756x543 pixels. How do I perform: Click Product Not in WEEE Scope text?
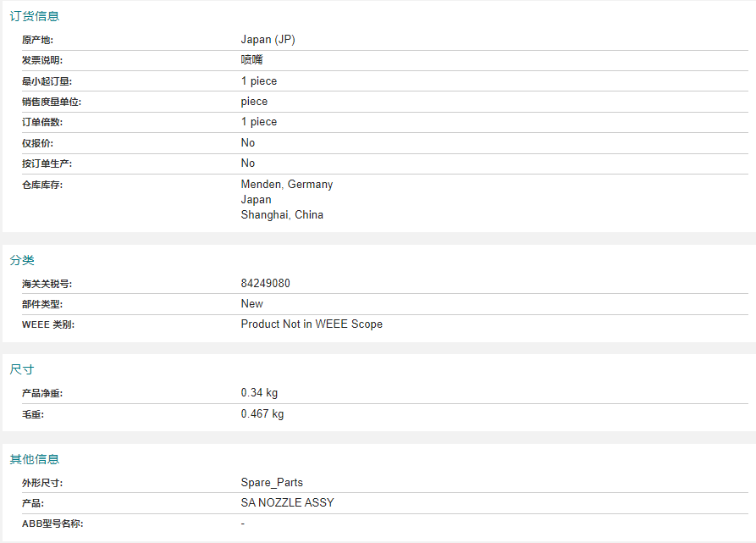click(312, 324)
